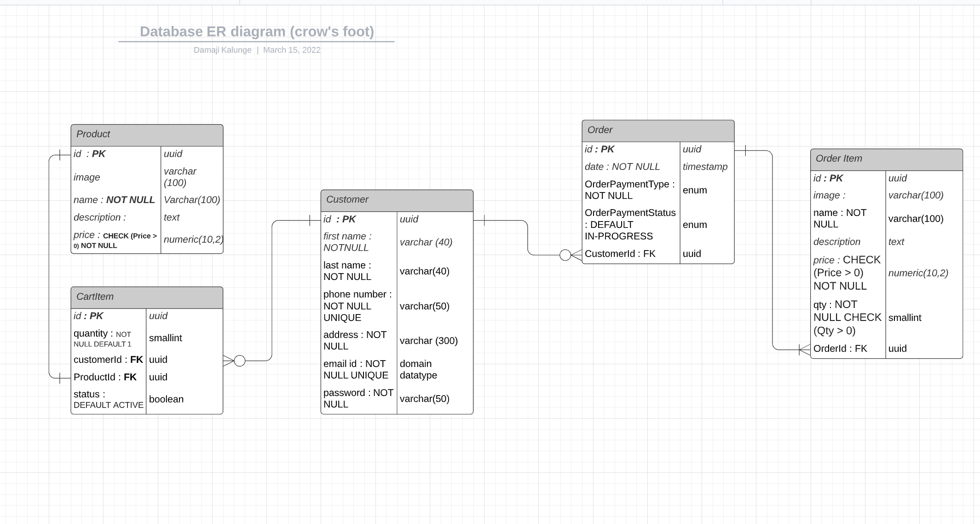Click the zero-or-many circle near CartItem customerId
Image resolution: width=980 pixels, height=524 pixels.
[240, 361]
